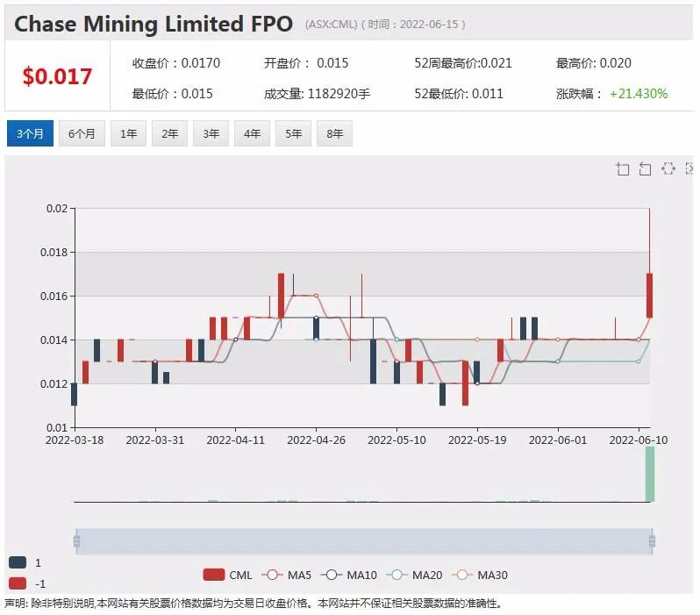Grab the right handle of the zoom slider

coord(652,540)
